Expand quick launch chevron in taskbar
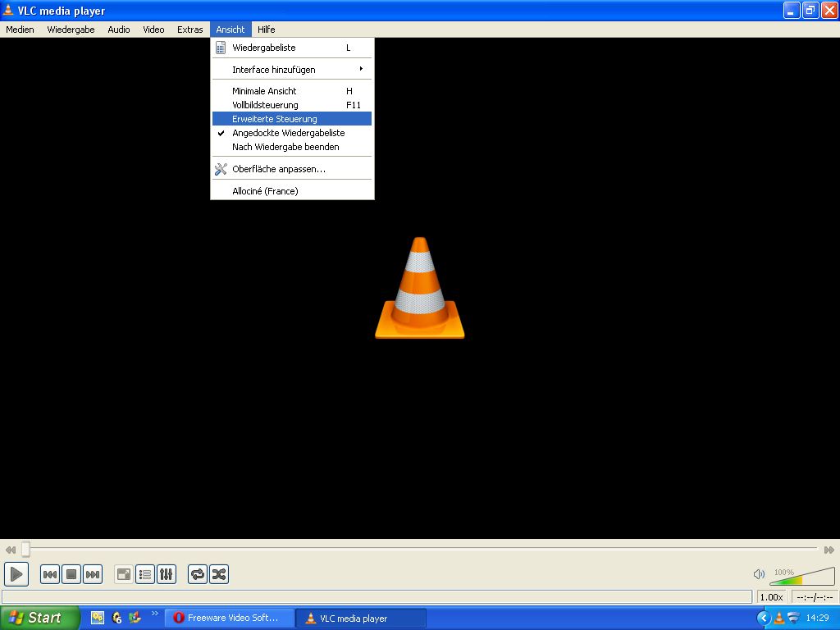Viewport: 840px width, 630px height. point(155,614)
